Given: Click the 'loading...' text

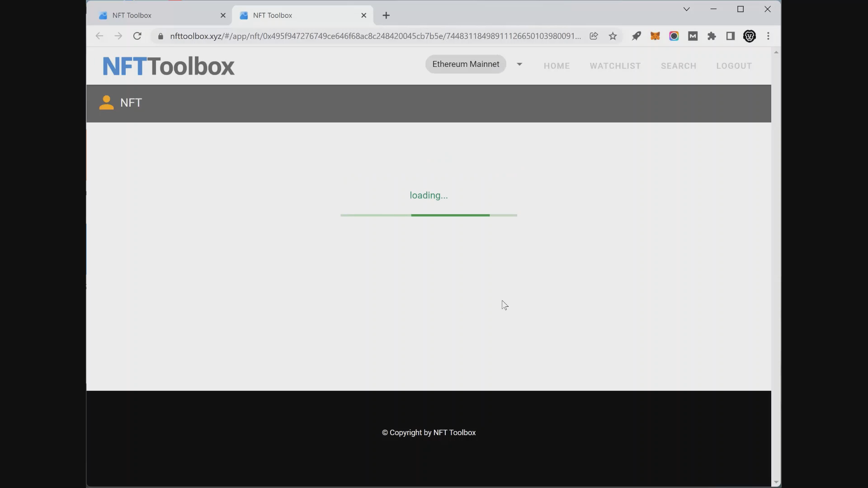Looking at the screenshot, I should pos(429,196).
